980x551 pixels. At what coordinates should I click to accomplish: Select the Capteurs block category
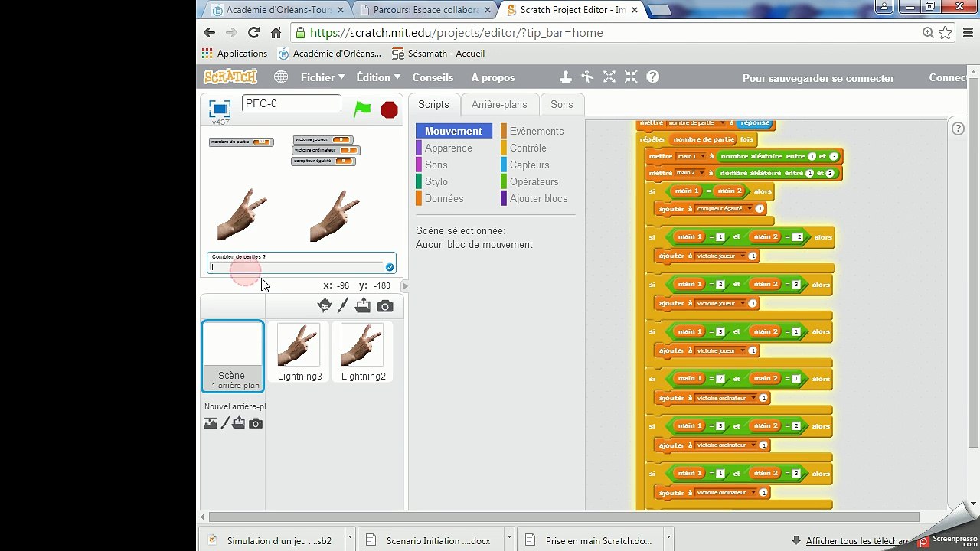[x=529, y=165]
